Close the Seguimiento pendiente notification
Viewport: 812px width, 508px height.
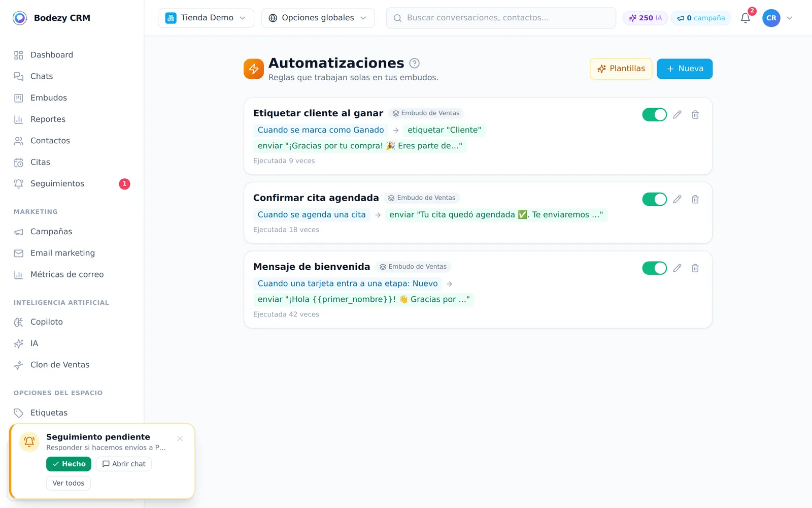180,438
